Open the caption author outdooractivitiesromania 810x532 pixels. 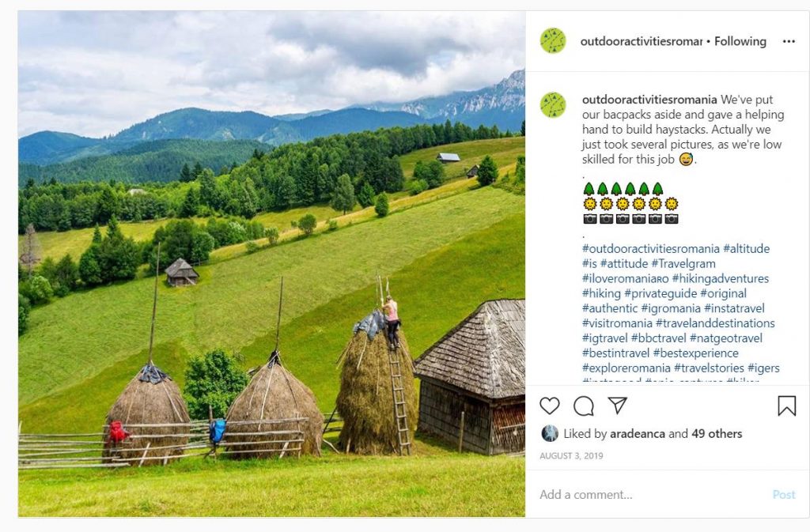click(x=649, y=99)
